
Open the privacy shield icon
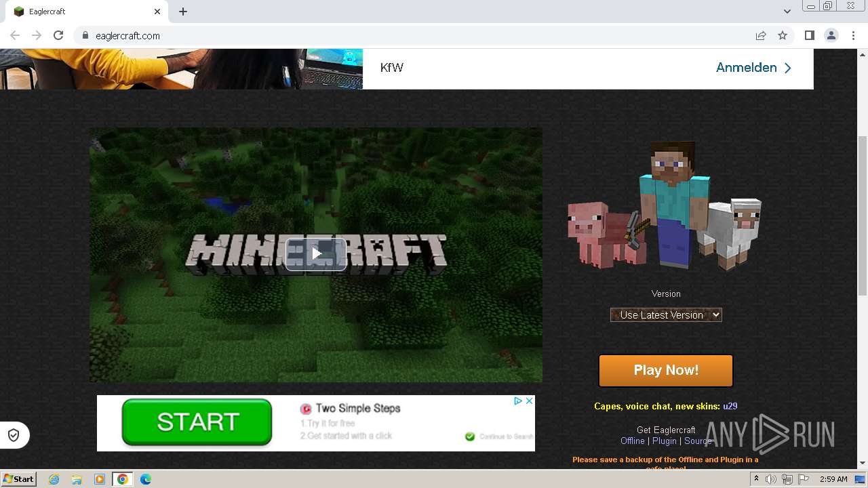pyautogui.click(x=14, y=435)
